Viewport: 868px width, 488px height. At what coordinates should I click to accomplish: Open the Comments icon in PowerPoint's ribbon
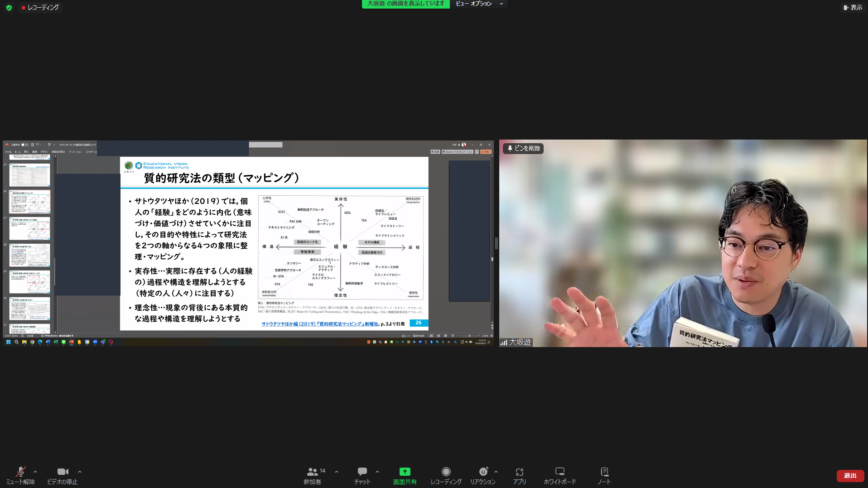point(477,152)
